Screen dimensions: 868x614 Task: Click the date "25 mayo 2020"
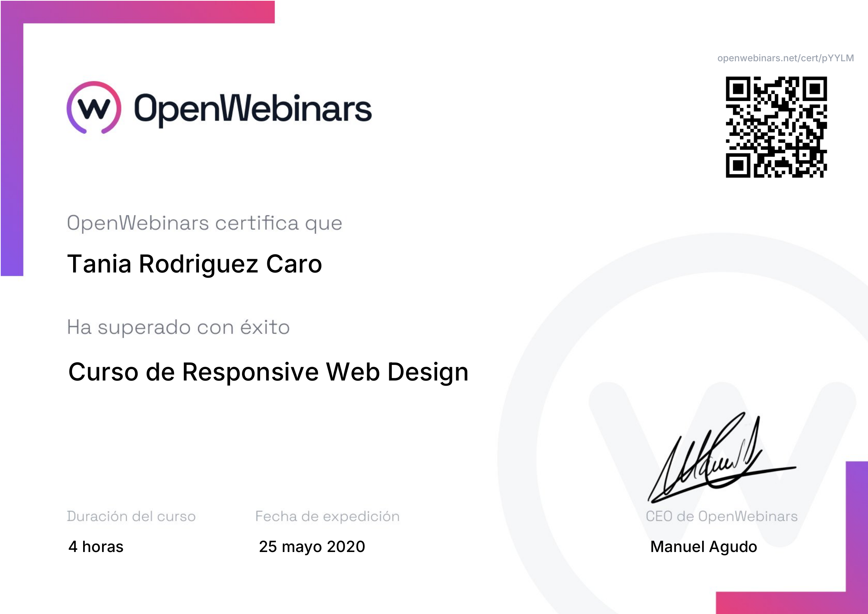312,547
